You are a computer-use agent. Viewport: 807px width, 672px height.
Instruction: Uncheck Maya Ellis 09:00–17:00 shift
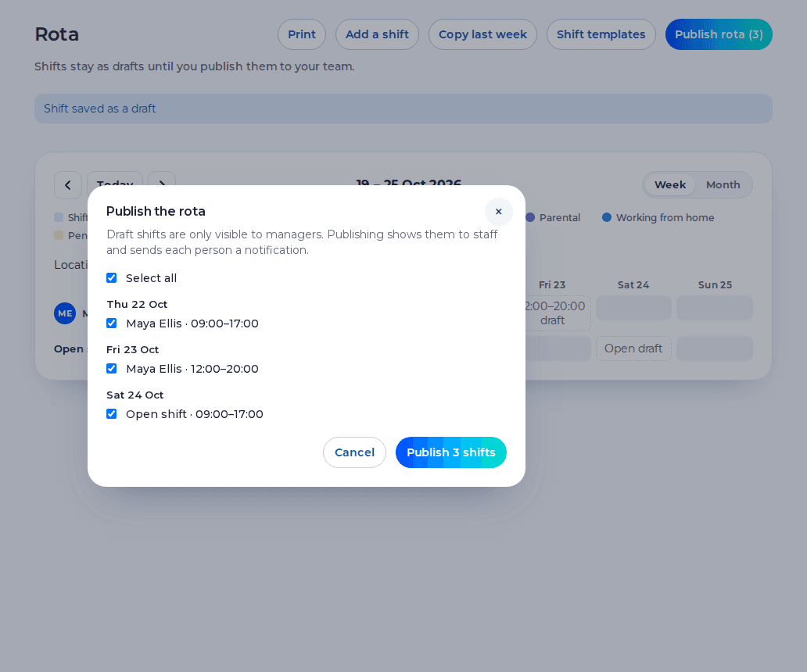(x=112, y=323)
